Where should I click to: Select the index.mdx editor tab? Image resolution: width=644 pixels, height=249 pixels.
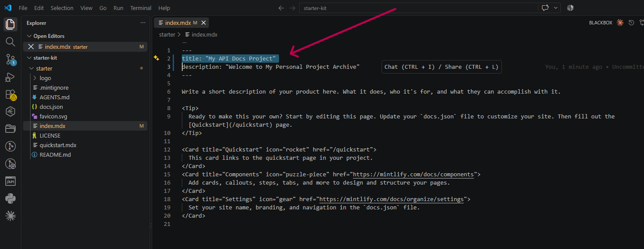click(181, 23)
